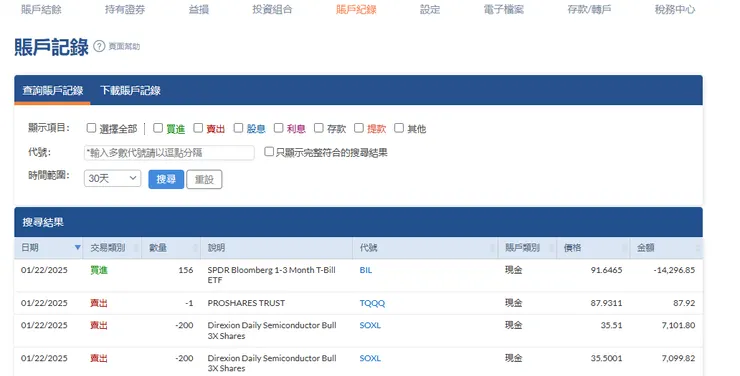Enable the 買進 filter checkbox
This screenshot has height=376, width=740.
pyautogui.click(x=158, y=128)
